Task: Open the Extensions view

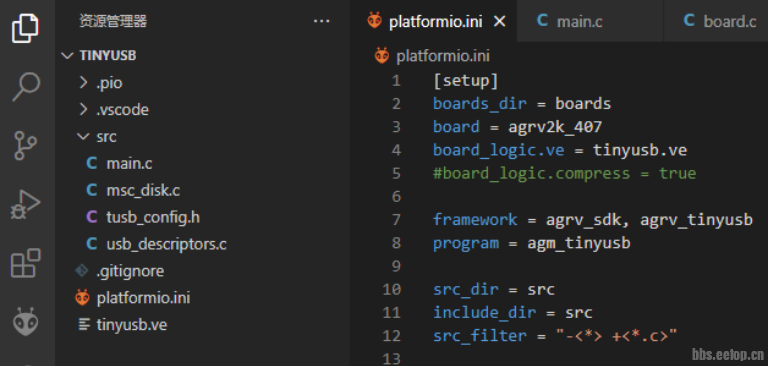Action: [x=26, y=263]
